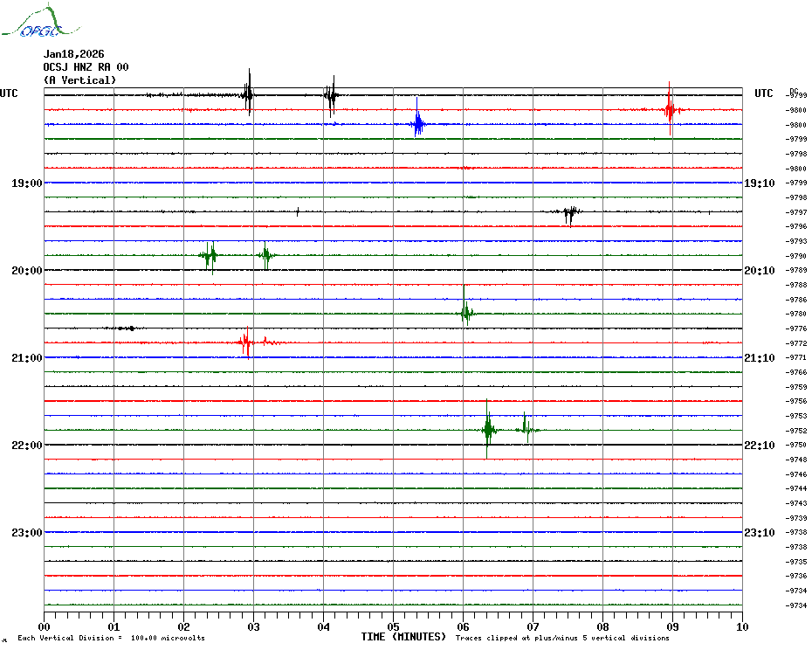This screenshot has height=650, width=812.
Task: Click the -9750 offset value
Action: coord(796,445)
